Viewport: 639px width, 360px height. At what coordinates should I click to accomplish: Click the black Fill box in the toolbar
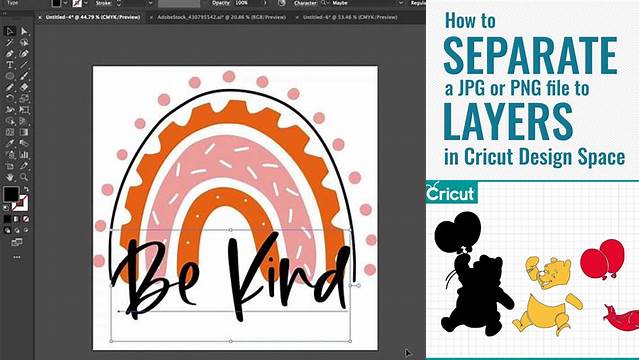tap(11, 194)
